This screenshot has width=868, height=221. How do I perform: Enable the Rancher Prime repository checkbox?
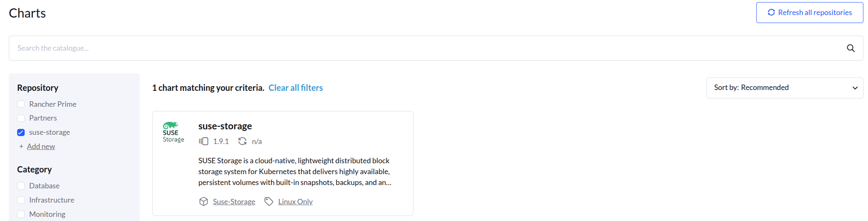click(x=21, y=104)
